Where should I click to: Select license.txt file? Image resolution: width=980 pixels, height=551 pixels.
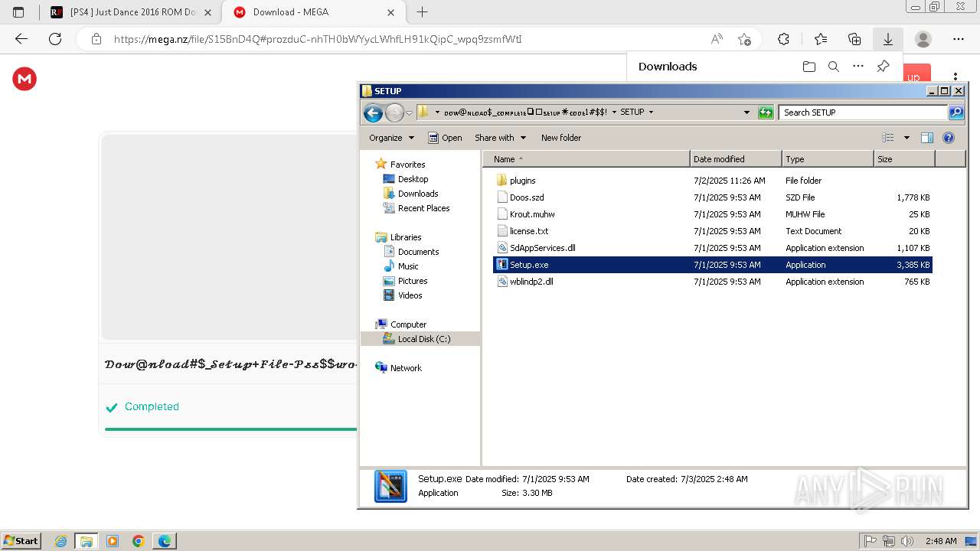713,231
